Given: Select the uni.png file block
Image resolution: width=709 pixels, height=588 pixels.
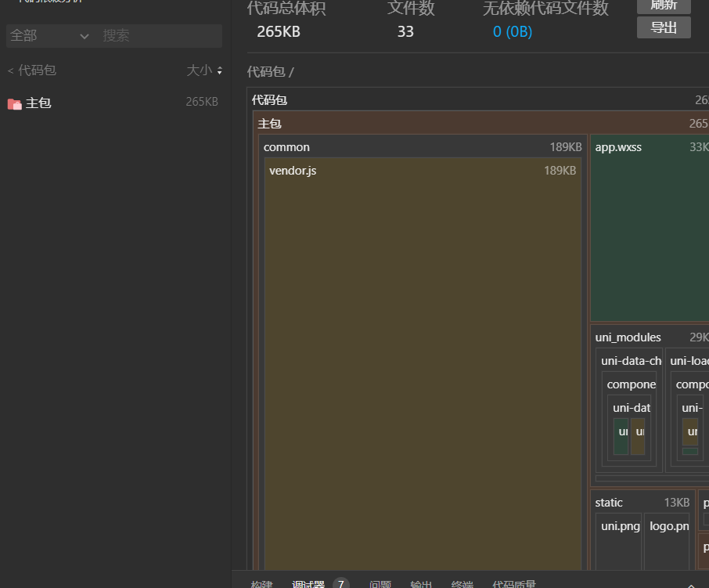Looking at the screenshot, I should click(619, 542).
